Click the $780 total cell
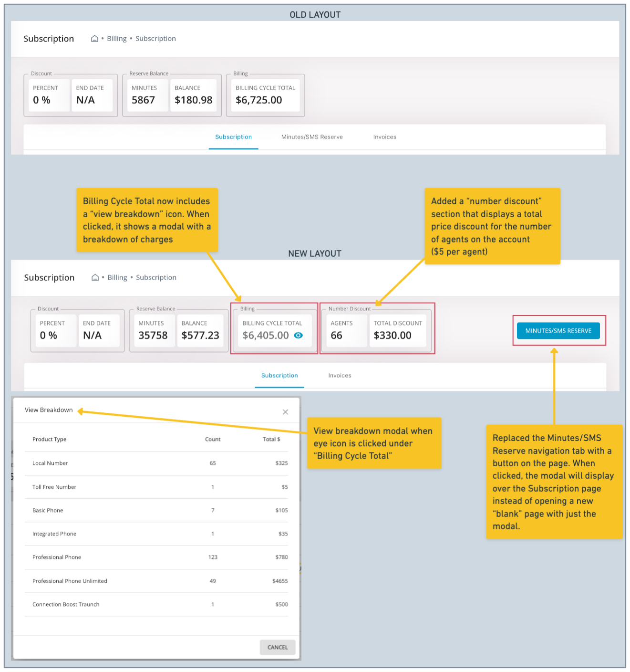The image size is (630, 672). (281, 557)
